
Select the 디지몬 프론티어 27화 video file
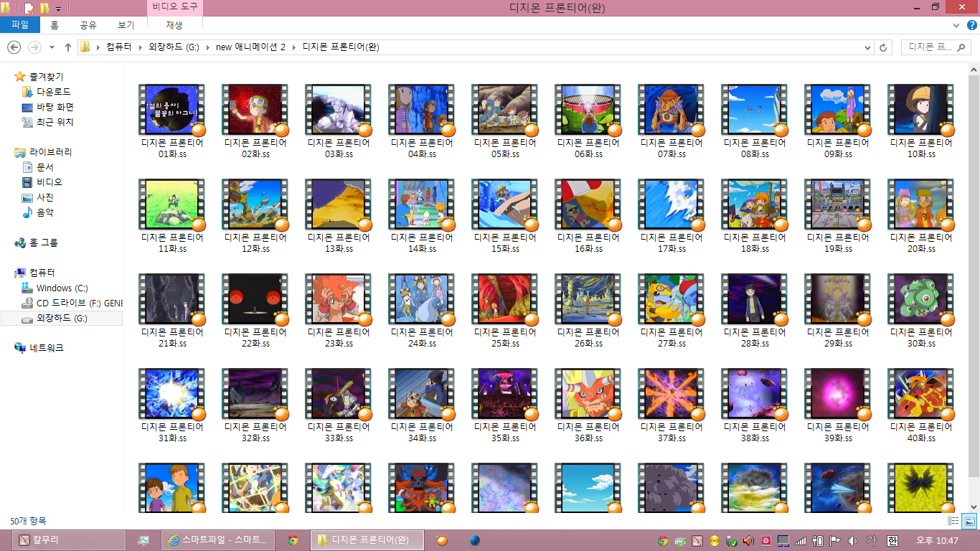coord(672,311)
